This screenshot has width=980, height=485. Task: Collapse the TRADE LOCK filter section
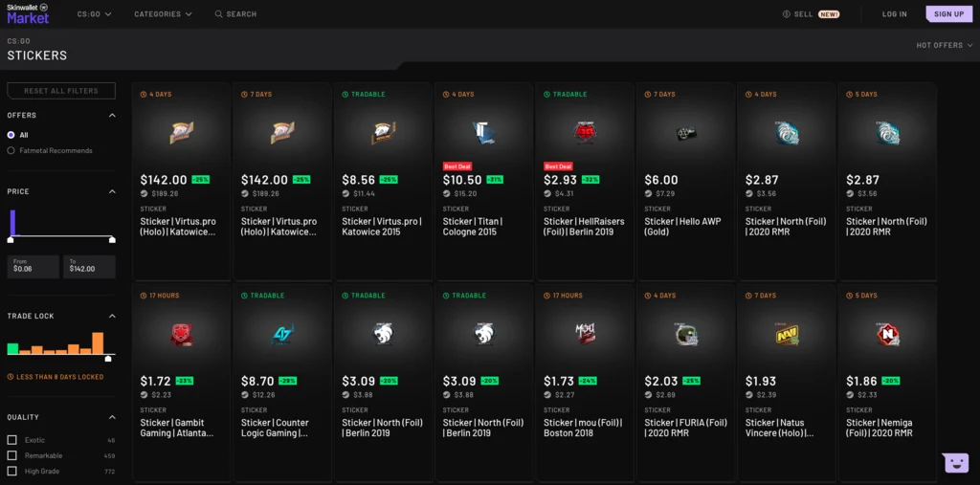coord(112,317)
